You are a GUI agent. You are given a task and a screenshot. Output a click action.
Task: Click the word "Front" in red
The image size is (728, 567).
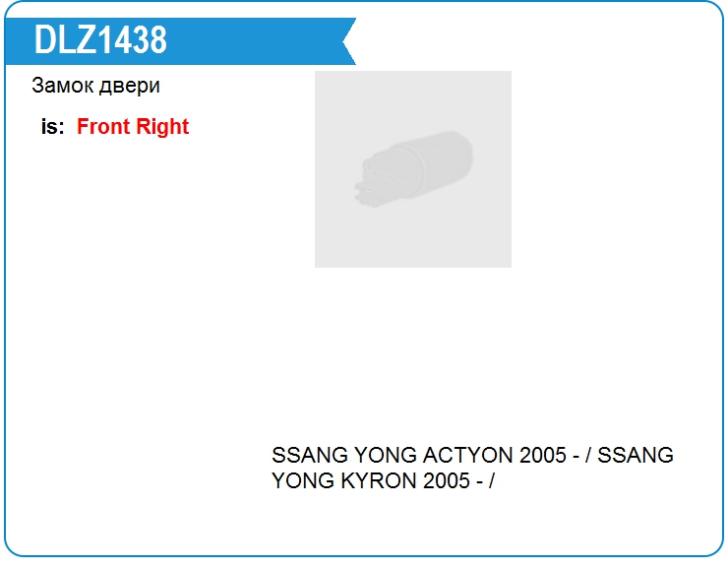pyautogui.click(x=104, y=127)
